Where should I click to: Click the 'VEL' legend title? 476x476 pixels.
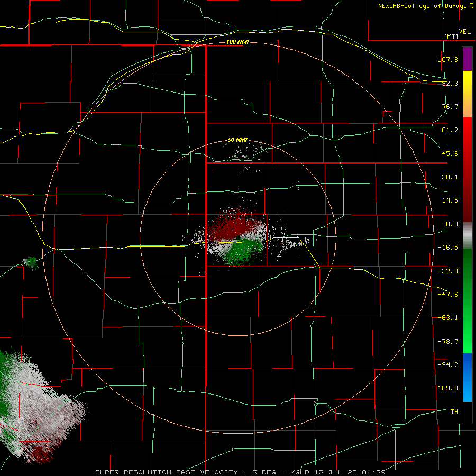click(x=464, y=32)
